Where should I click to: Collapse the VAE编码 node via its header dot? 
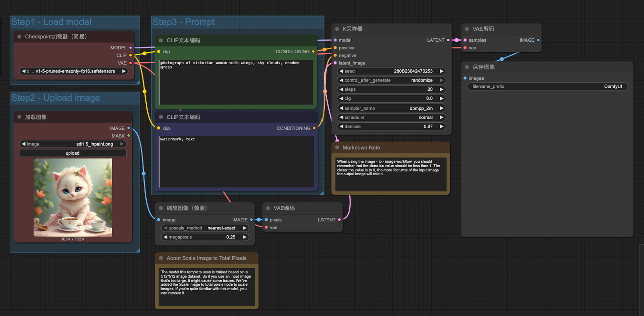(x=267, y=208)
